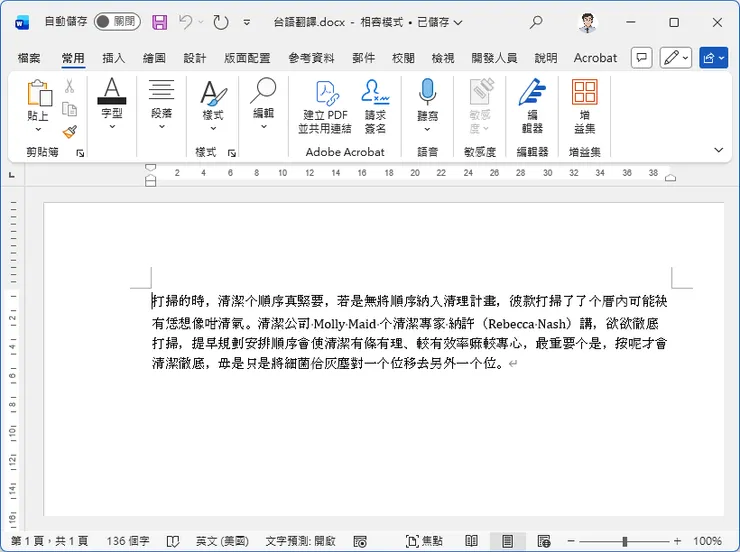Enable 焦點 Focus mode

424,541
